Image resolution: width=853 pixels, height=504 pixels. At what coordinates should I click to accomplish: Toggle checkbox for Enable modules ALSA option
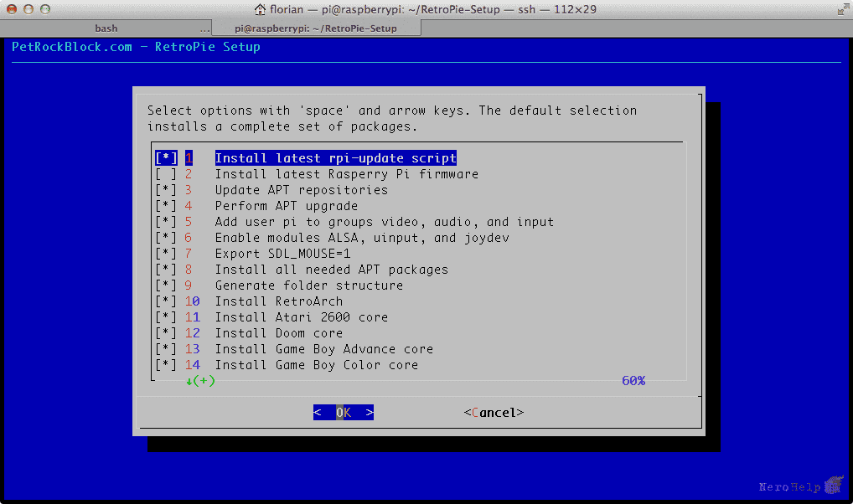(x=166, y=238)
